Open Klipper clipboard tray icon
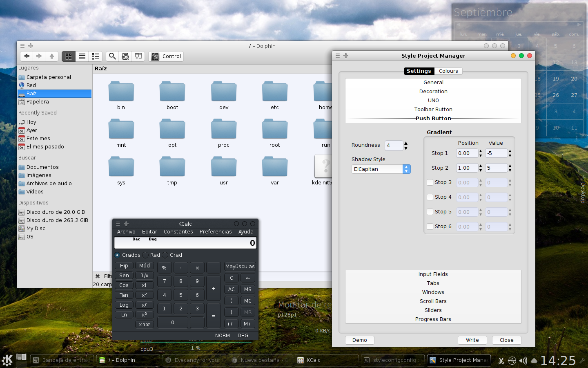The image size is (588, 368). pyautogui.click(x=501, y=361)
